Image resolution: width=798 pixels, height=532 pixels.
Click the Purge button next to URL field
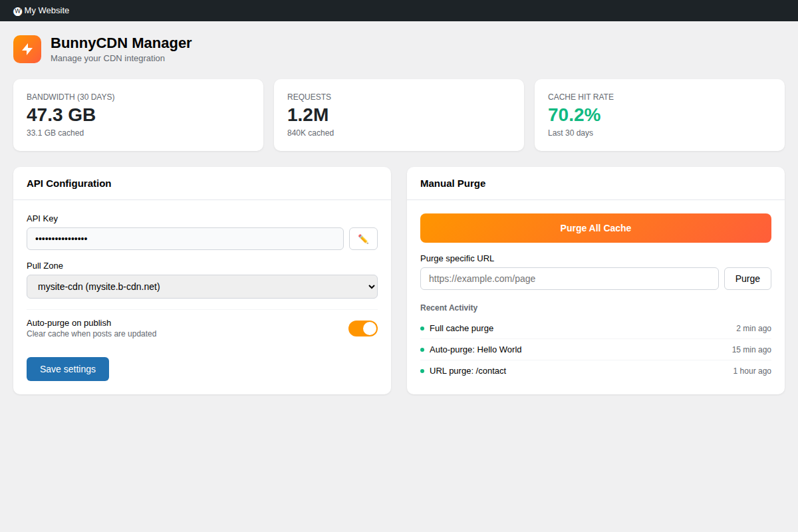747,279
